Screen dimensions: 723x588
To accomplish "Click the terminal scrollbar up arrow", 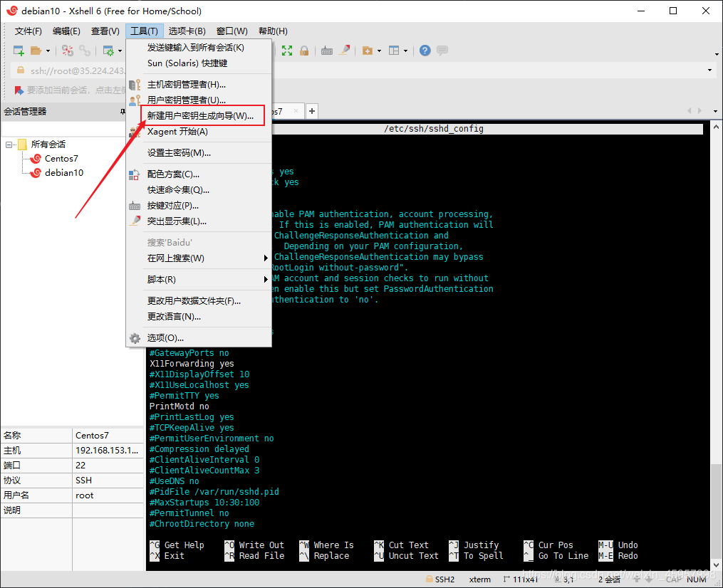I will click(716, 127).
